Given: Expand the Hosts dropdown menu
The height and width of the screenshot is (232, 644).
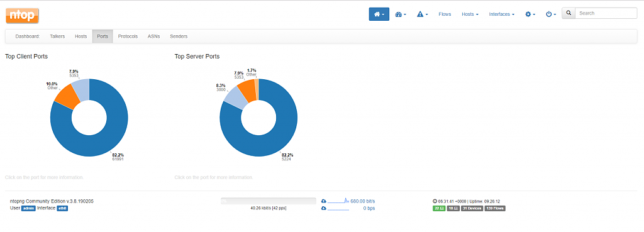Looking at the screenshot, I should pos(470,14).
